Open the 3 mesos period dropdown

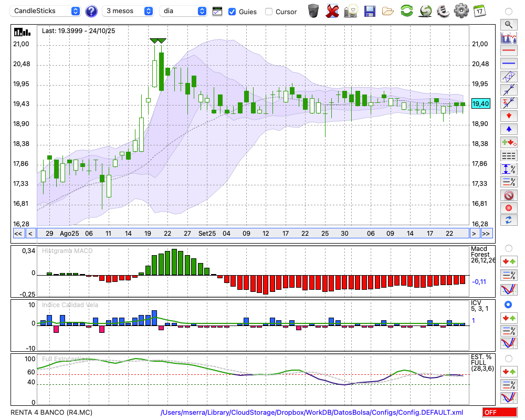[x=129, y=11]
